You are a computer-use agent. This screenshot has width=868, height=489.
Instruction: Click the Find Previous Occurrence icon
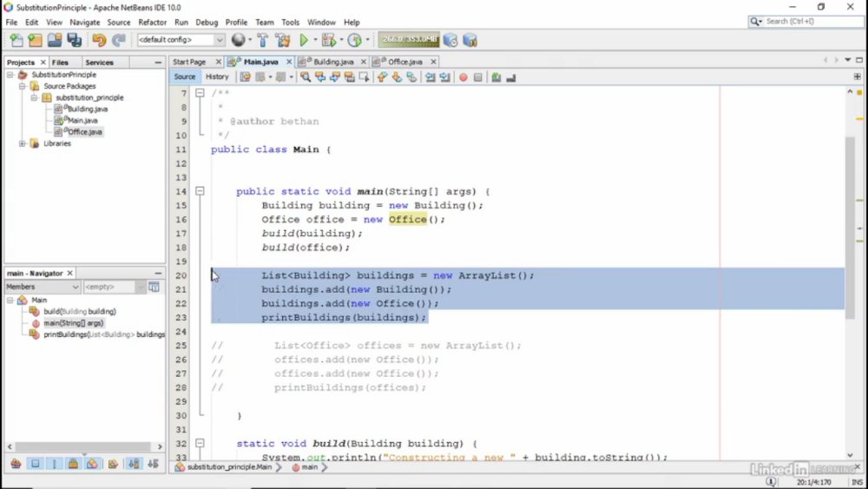320,77
